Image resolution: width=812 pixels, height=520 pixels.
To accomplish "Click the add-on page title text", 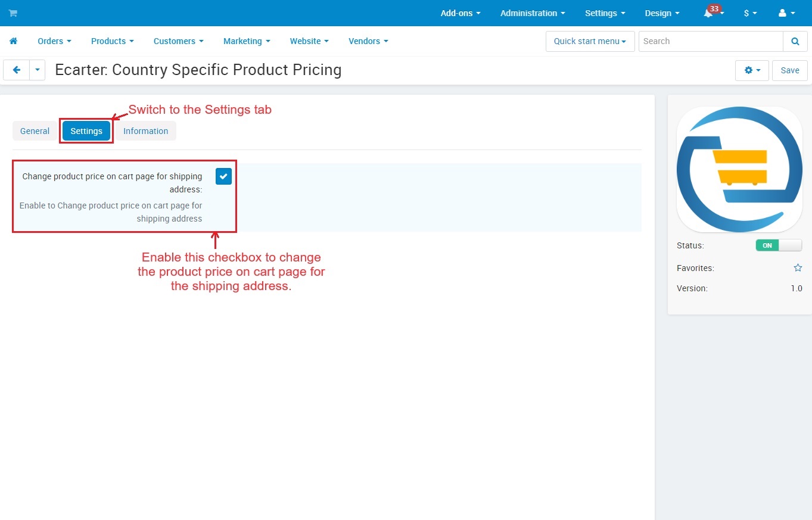I will (198, 70).
